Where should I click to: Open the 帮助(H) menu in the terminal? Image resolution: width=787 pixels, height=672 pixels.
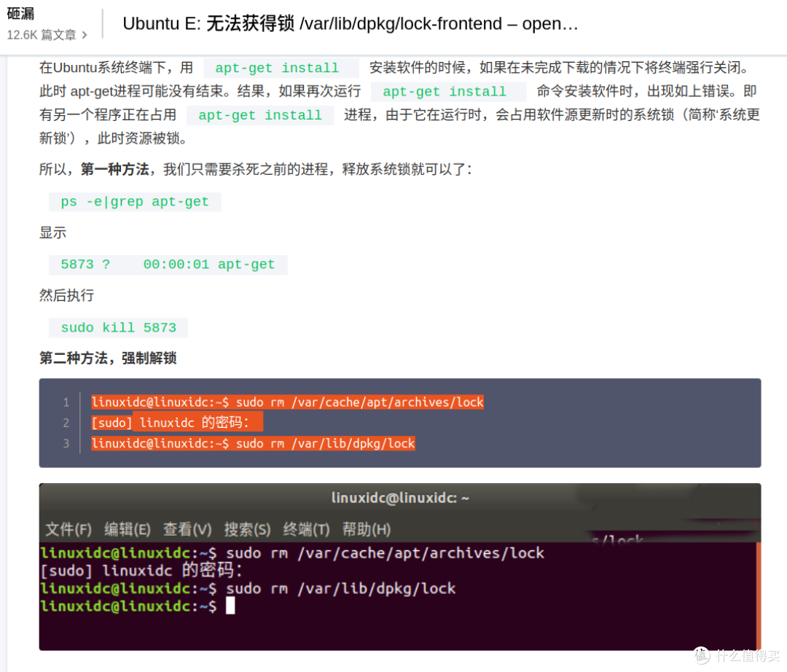point(367,529)
